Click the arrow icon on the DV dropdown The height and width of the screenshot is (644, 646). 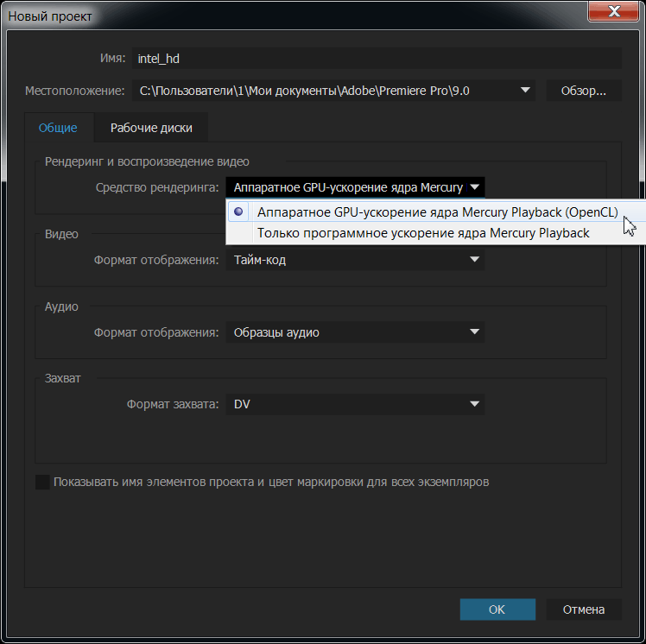coord(474,404)
